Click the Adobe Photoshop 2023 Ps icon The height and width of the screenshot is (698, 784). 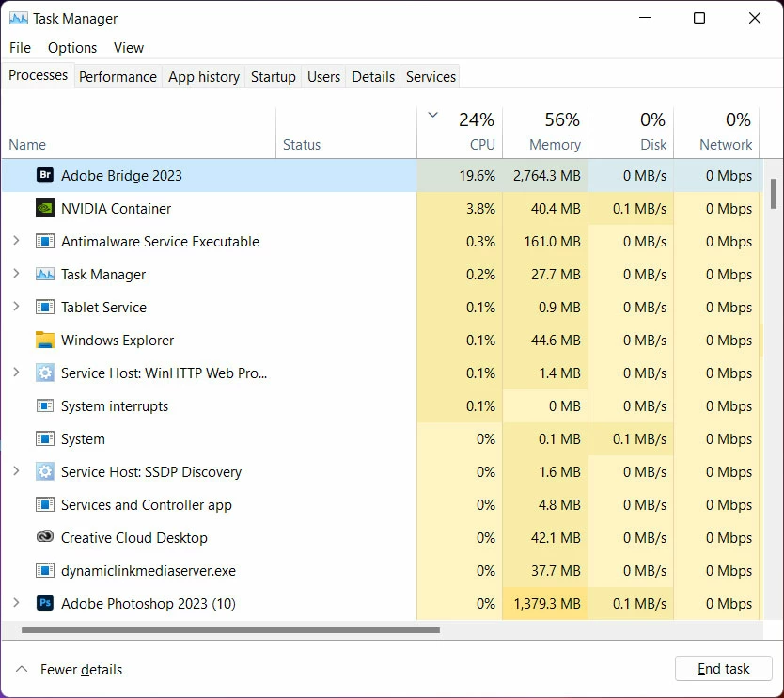[45, 603]
